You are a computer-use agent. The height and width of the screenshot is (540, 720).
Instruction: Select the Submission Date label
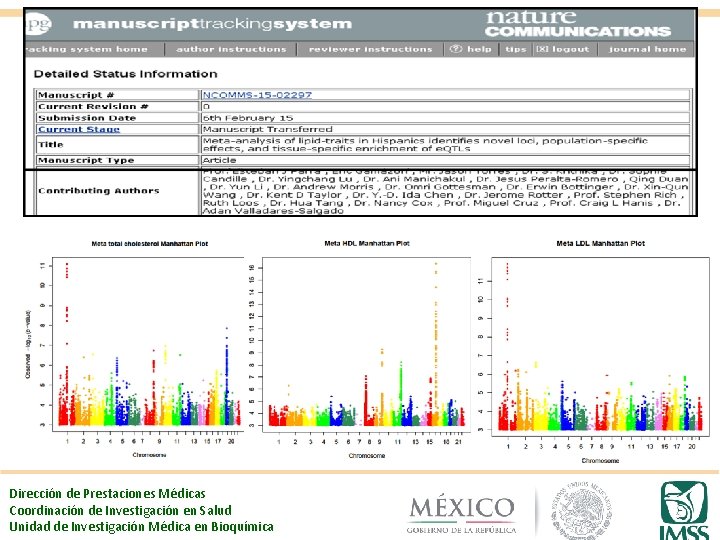coord(117,118)
